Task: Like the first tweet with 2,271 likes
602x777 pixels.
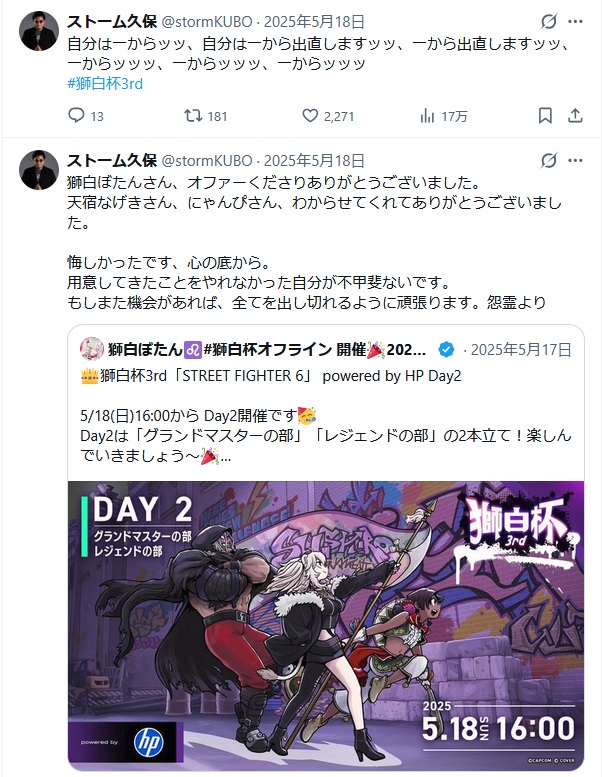Action: 328,116
